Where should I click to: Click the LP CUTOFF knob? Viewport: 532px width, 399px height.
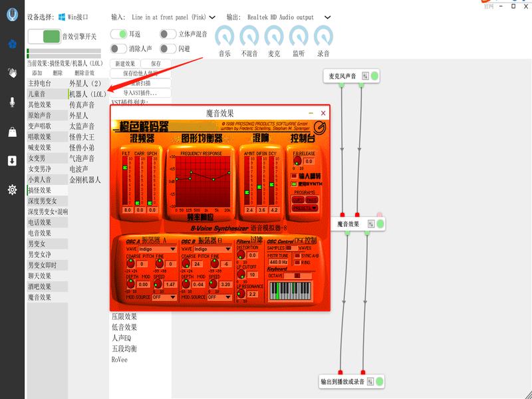241,274
